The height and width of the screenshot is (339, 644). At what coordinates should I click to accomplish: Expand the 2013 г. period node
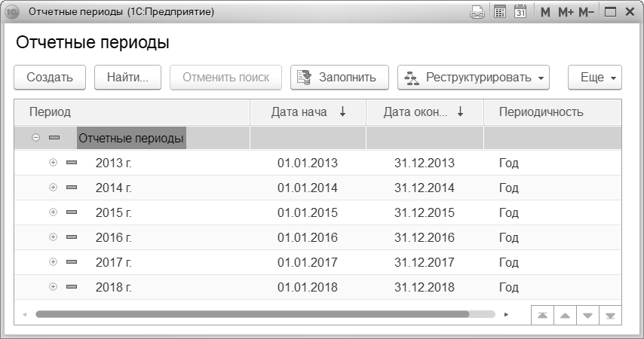[x=53, y=163]
